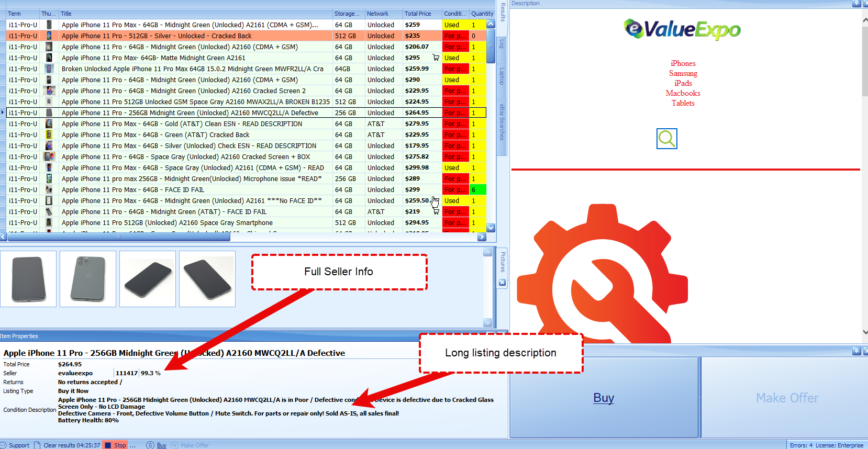Open the iPads link
The width and height of the screenshot is (868, 449).
pos(683,83)
